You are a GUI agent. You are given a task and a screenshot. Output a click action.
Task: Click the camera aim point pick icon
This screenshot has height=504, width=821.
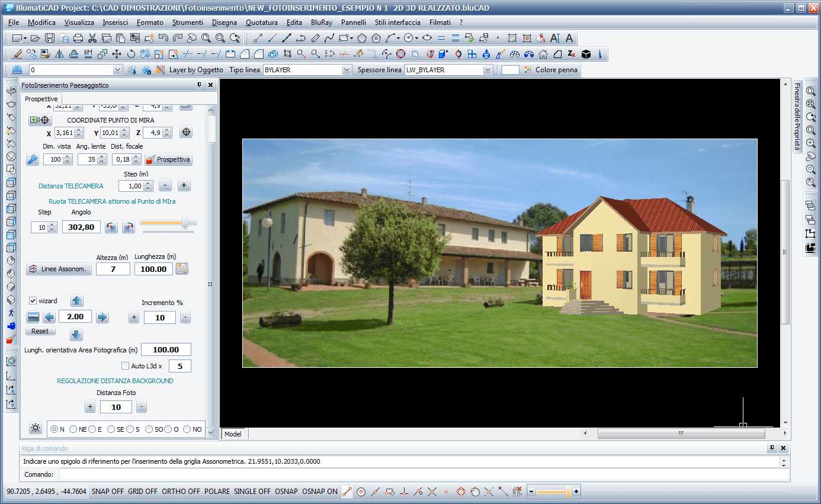click(40, 120)
